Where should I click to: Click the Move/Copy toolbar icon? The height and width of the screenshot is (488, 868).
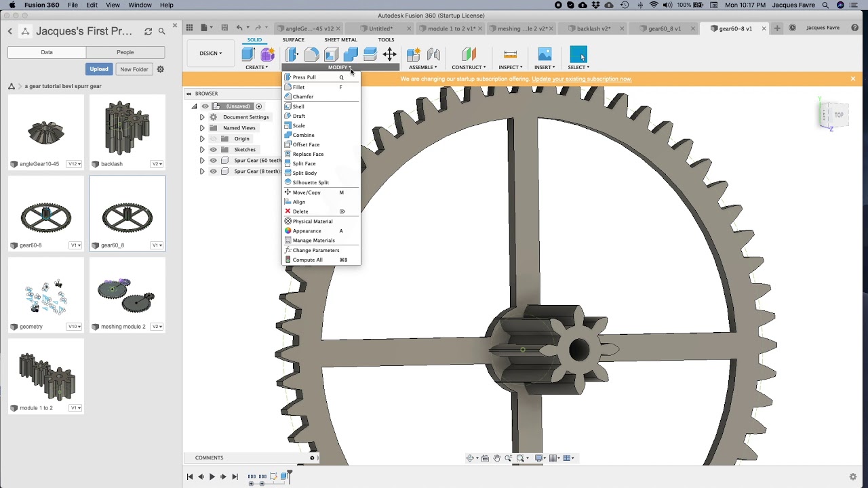point(390,54)
